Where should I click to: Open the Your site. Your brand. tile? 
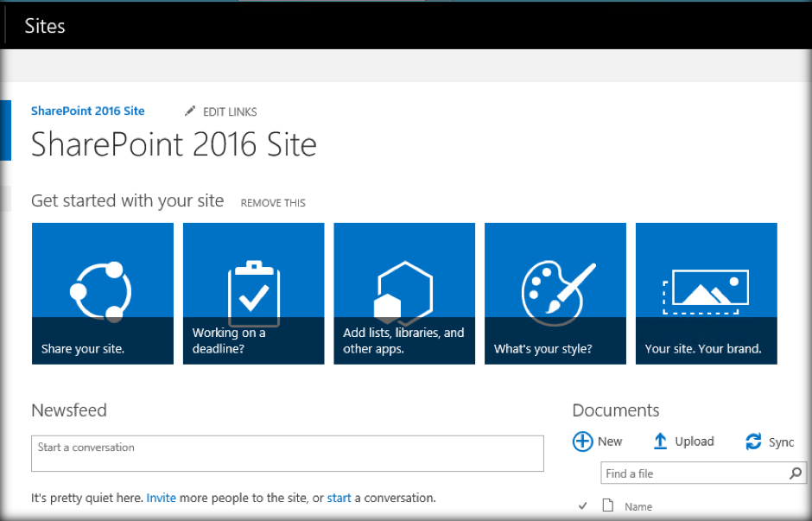(x=707, y=294)
